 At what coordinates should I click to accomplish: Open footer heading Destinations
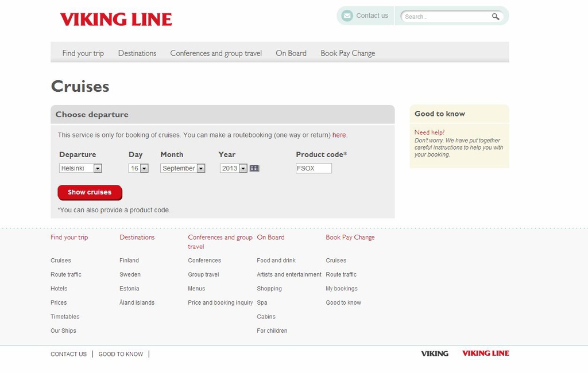click(137, 238)
